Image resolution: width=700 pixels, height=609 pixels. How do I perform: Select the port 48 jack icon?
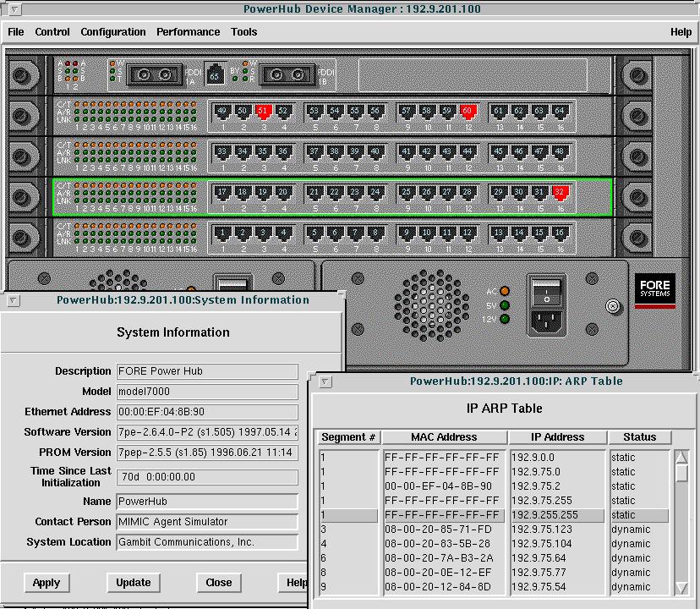[x=560, y=152]
